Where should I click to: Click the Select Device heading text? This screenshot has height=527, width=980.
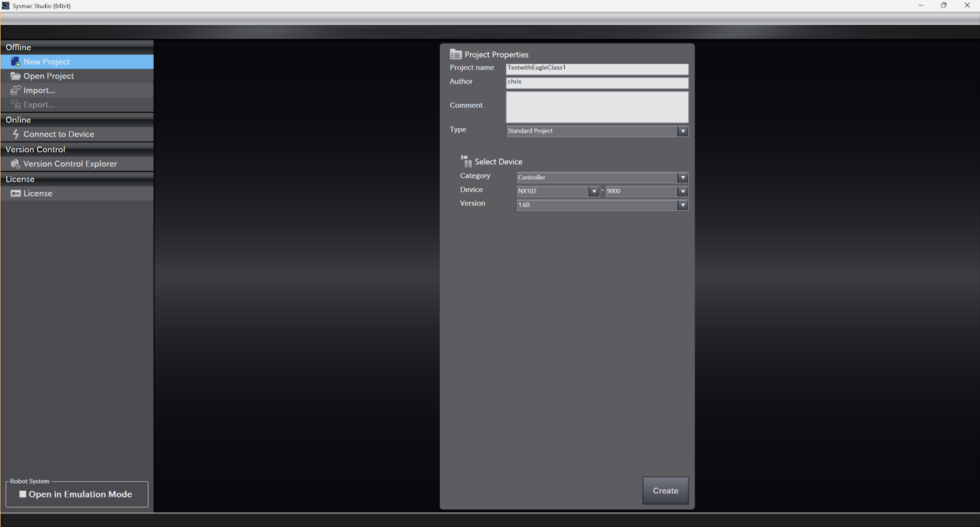[499, 162]
